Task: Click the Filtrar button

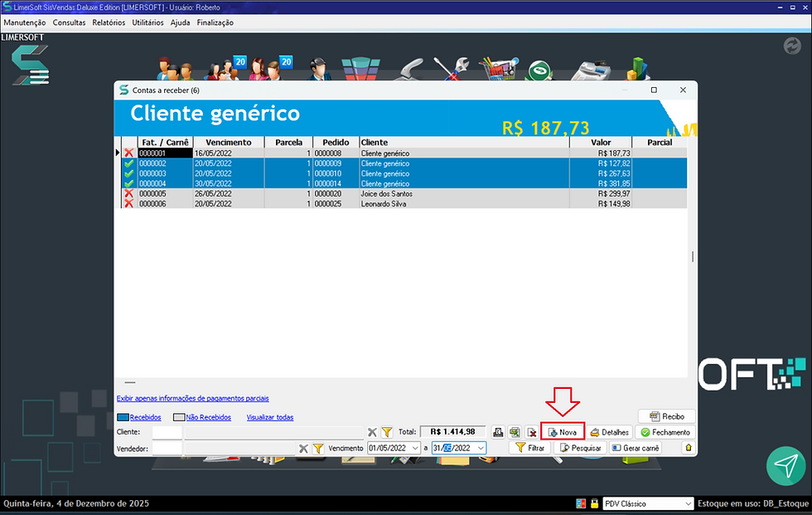Action: 530,448
